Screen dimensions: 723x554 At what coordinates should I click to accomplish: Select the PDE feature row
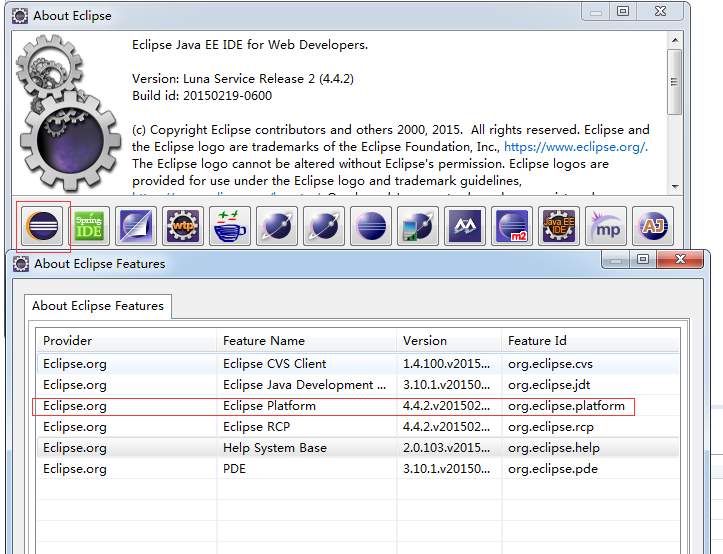point(358,469)
